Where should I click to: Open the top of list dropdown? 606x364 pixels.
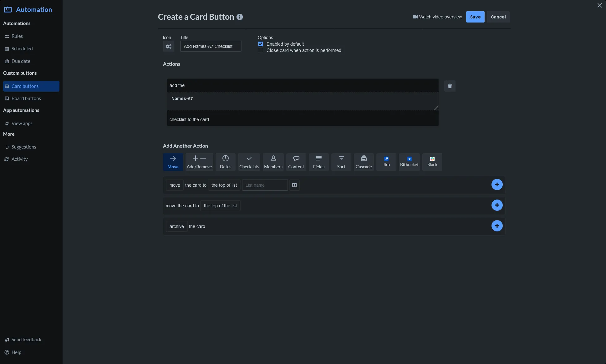(x=224, y=185)
